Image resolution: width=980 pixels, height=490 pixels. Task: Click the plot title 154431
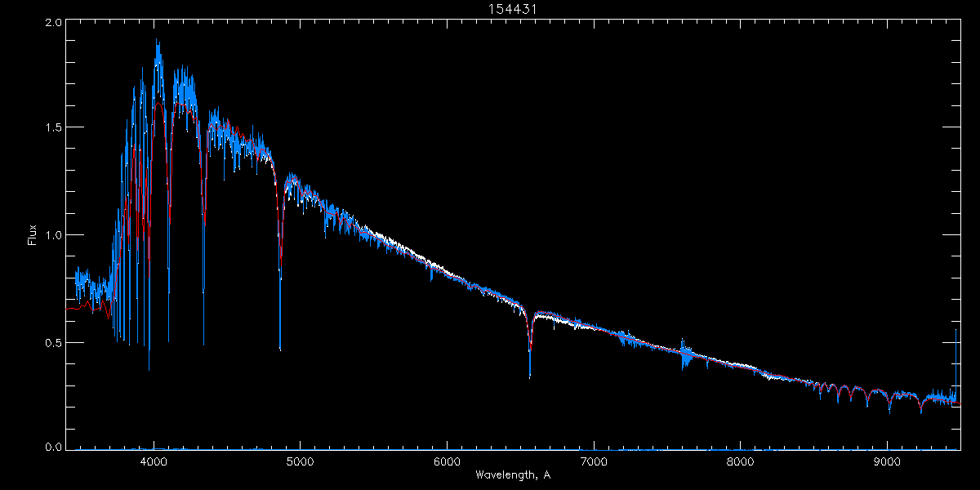click(x=514, y=9)
